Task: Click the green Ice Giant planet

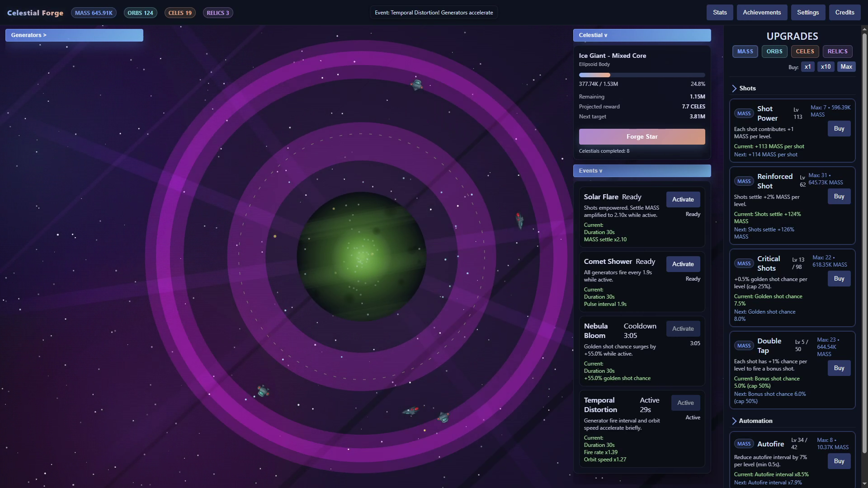Action: tap(361, 256)
